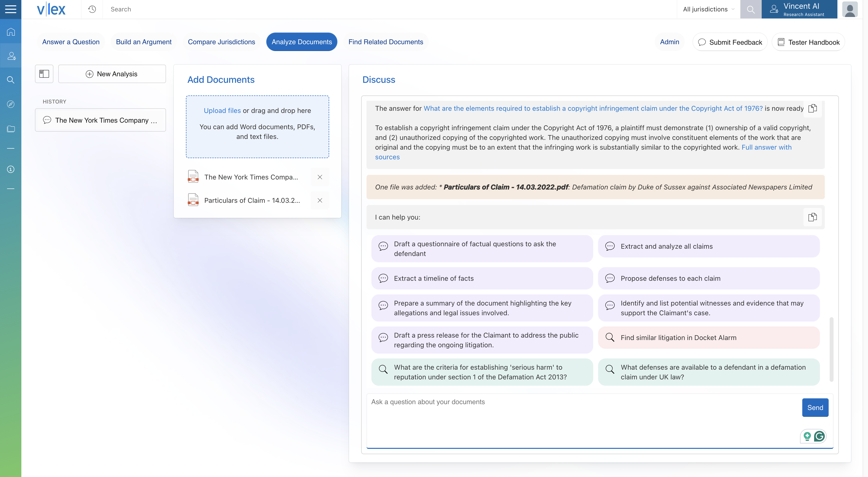Select 'Propose defenses to each claim'
This screenshot has width=868, height=477.
709,278
